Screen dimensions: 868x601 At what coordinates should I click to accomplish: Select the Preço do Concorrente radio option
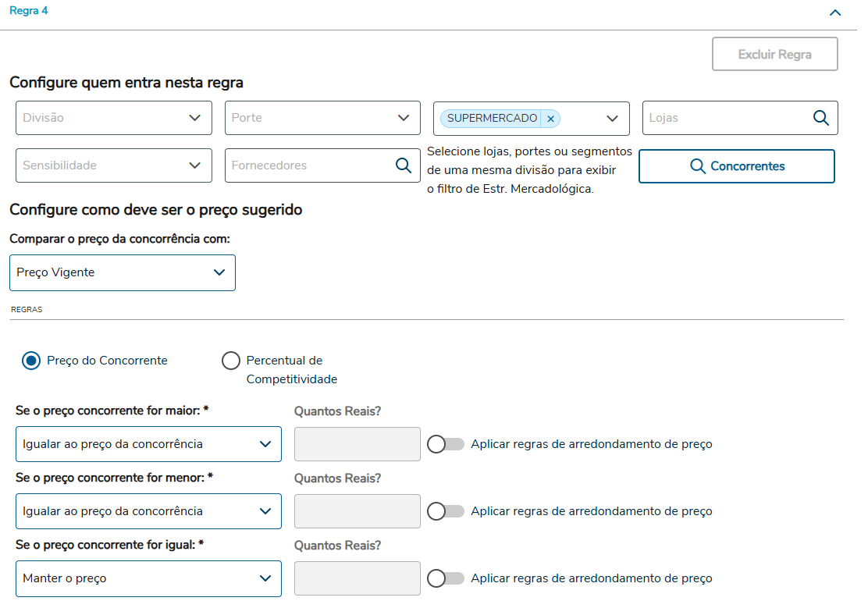[x=31, y=361]
